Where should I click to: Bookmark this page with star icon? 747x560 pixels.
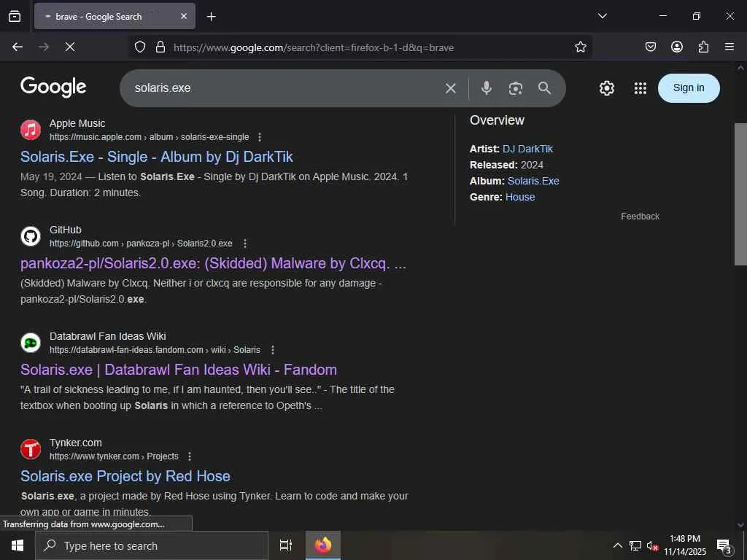click(580, 47)
